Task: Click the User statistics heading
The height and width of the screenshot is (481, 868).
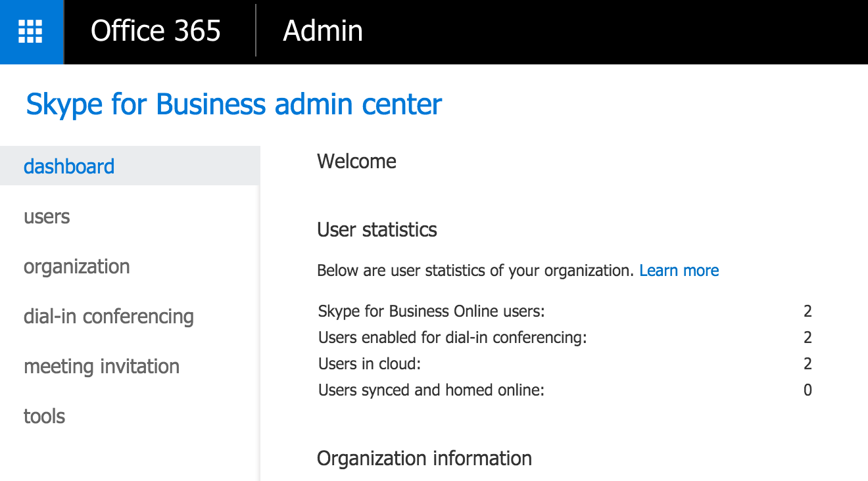Action: point(377,230)
